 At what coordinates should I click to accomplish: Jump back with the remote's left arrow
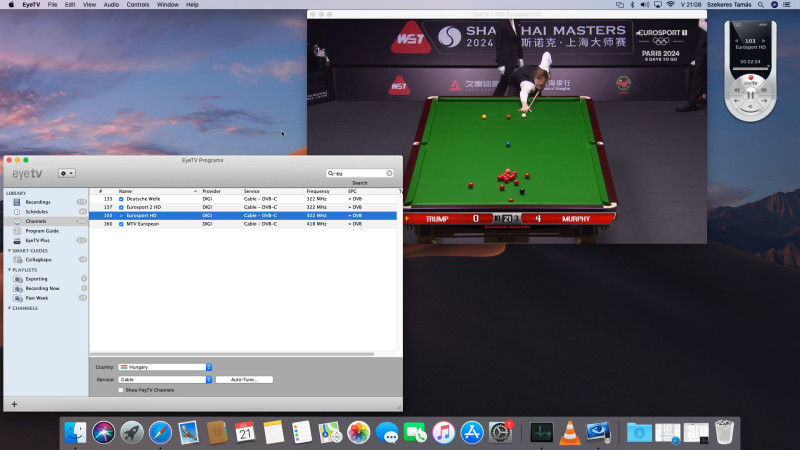point(737,101)
